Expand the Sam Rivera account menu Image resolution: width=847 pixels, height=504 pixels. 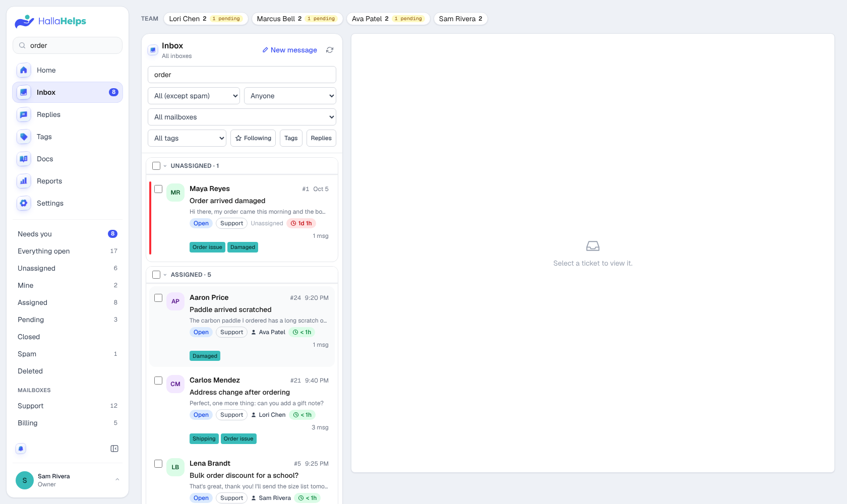(117, 479)
